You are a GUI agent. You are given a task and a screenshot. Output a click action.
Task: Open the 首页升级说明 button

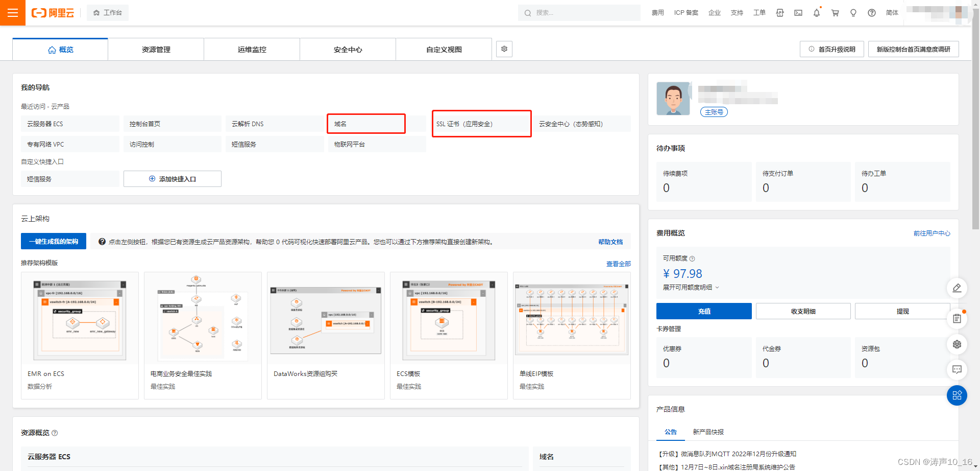pyautogui.click(x=832, y=49)
